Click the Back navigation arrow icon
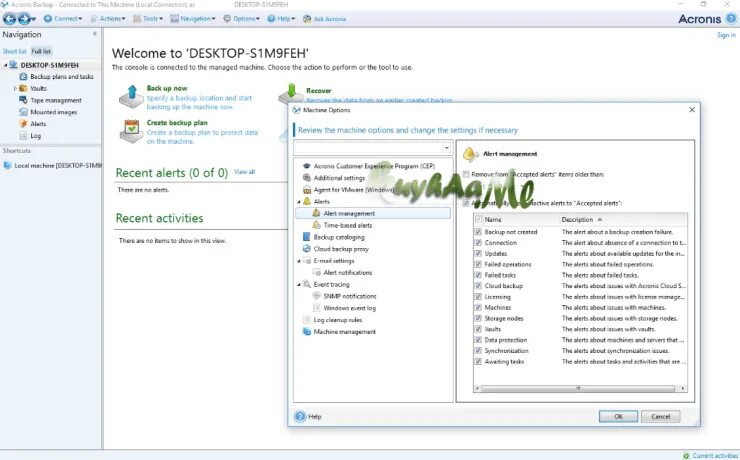The image size is (740, 460). coord(9,19)
